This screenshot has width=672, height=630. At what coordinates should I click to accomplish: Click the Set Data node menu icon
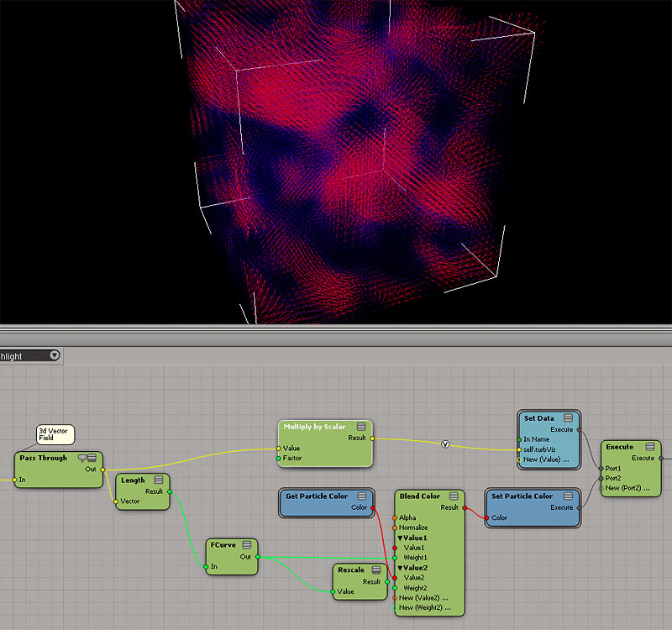(x=568, y=418)
